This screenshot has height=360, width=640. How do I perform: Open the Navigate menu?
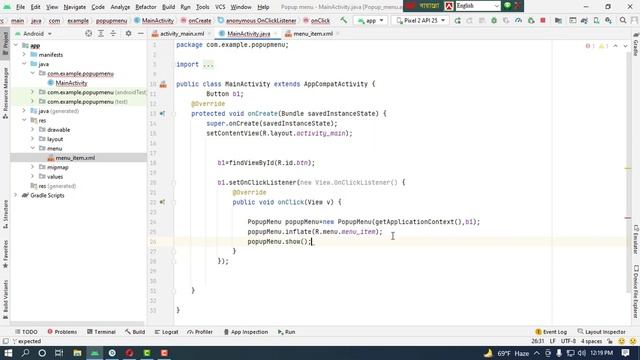coord(75,7)
